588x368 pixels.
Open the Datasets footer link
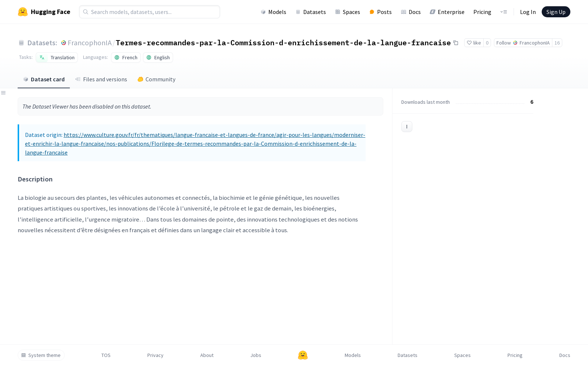pos(408,355)
